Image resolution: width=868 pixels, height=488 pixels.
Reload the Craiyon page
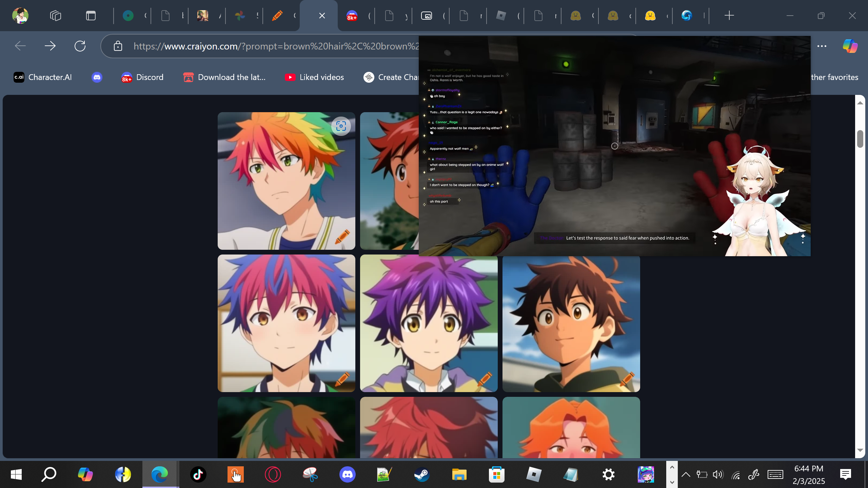[80, 46]
